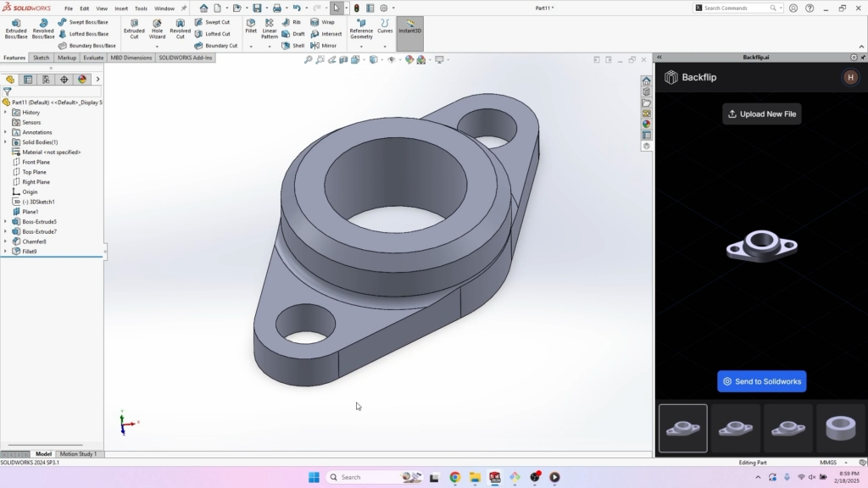The height and width of the screenshot is (488, 868).
Task: Apply the Shell feature tool
Action: [x=293, y=46]
